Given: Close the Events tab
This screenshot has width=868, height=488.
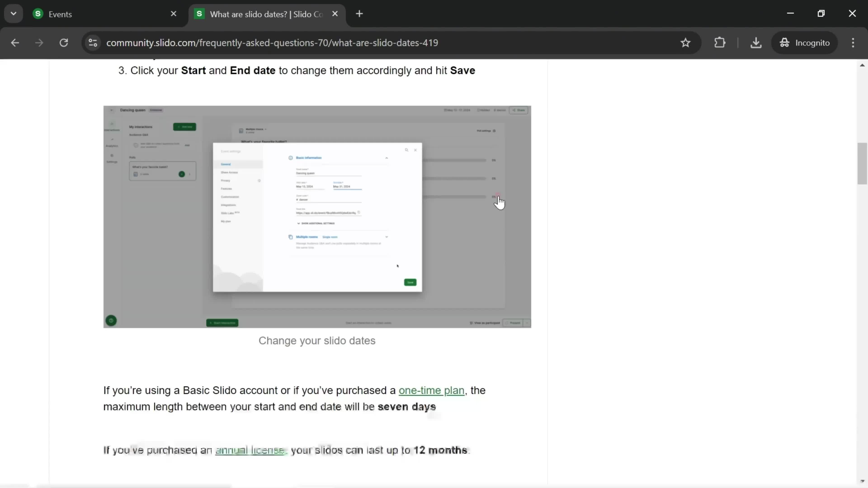Looking at the screenshot, I should (174, 14).
